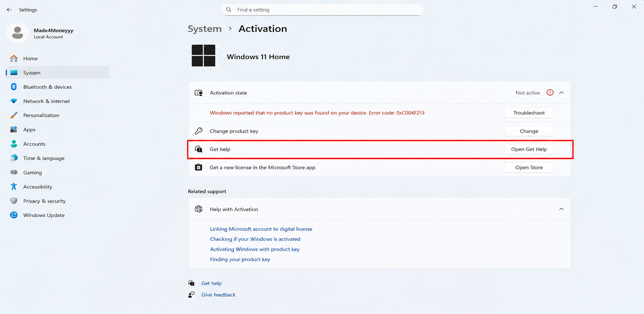The image size is (644, 314).
Task: Click the Give feedback icon
Action: (x=192, y=295)
